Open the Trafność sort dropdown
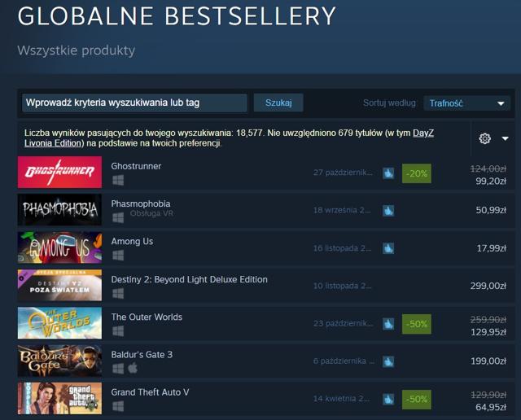Image resolution: width=521 pixels, height=420 pixels. pyautogui.click(x=466, y=103)
